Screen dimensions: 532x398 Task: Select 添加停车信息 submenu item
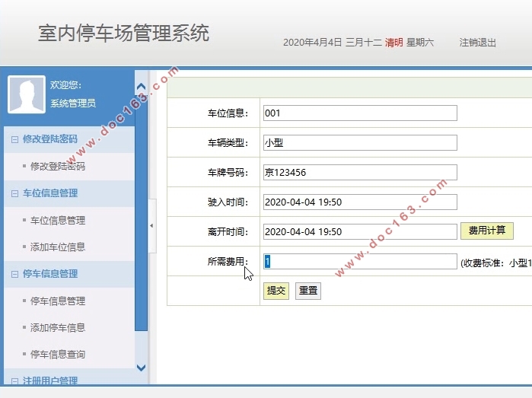[x=58, y=327]
